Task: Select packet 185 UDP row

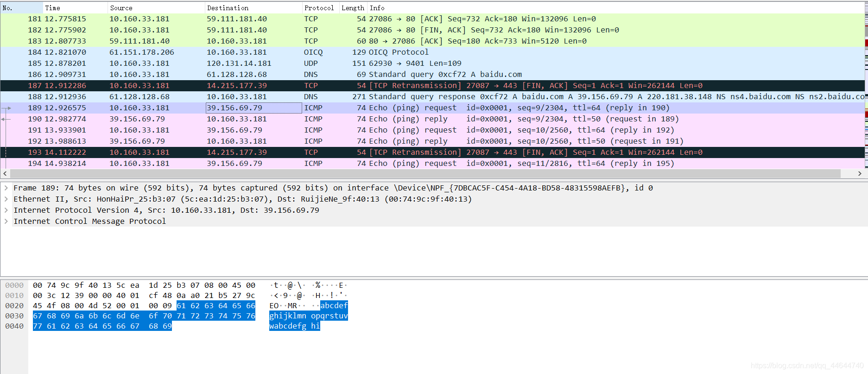Action: pyautogui.click(x=432, y=63)
